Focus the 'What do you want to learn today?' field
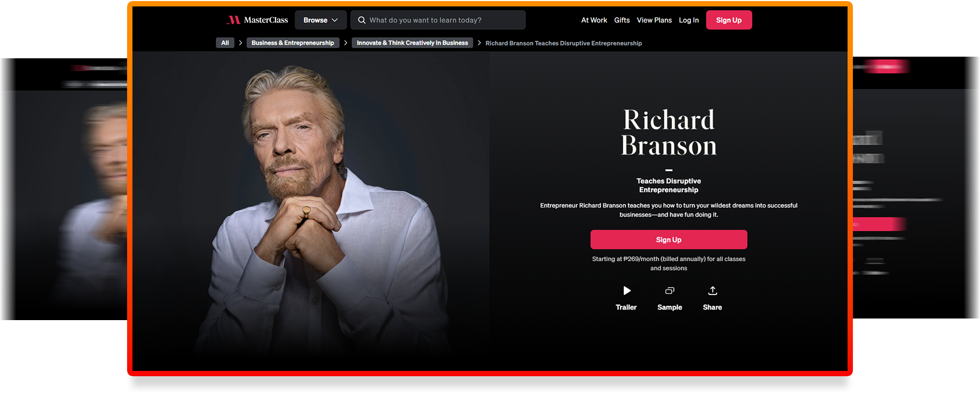 [443, 20]
